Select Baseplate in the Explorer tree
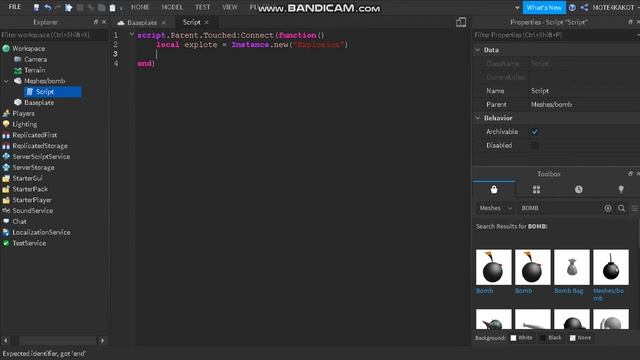The image size is (640, 360). [39, 102]
